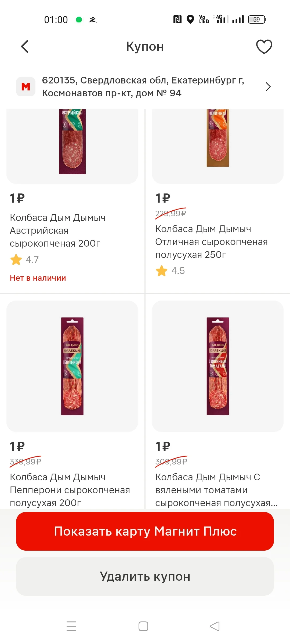The width and height of the screenshot is (290, 644).
Task: Click Показать карту Магнит Плюс button
Action: click(x=145, y=531)
